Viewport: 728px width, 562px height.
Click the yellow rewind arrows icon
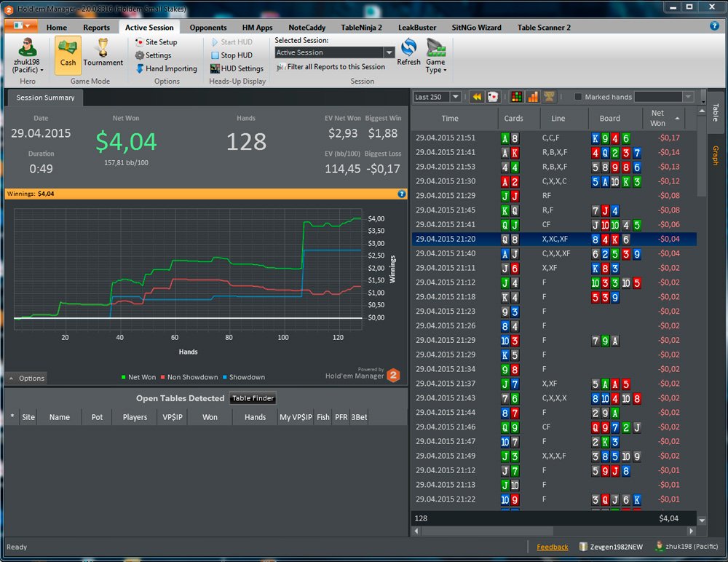[477, 97]
